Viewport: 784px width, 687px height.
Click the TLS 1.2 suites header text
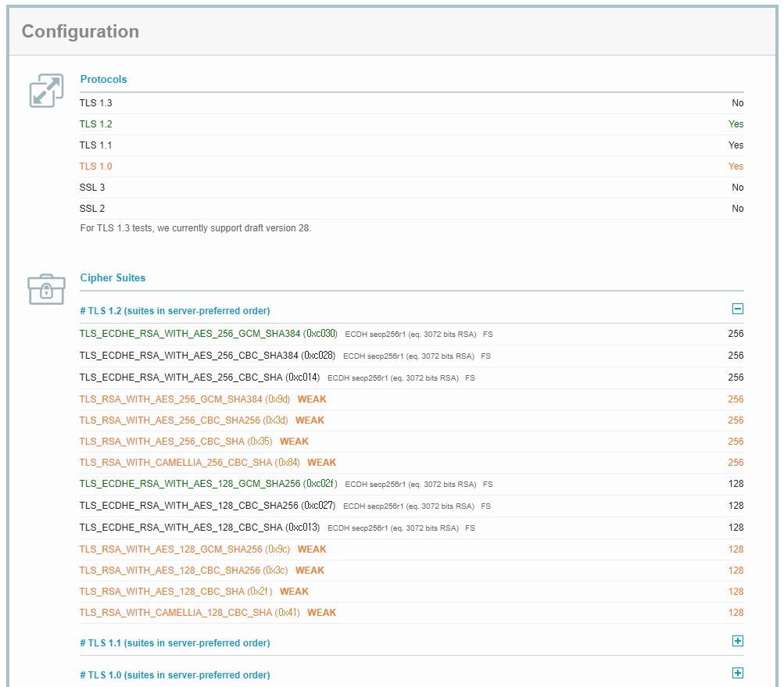174,311
